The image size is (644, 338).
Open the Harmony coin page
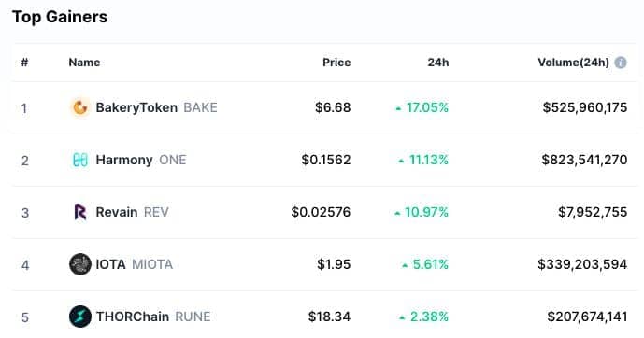click(124, 160)
